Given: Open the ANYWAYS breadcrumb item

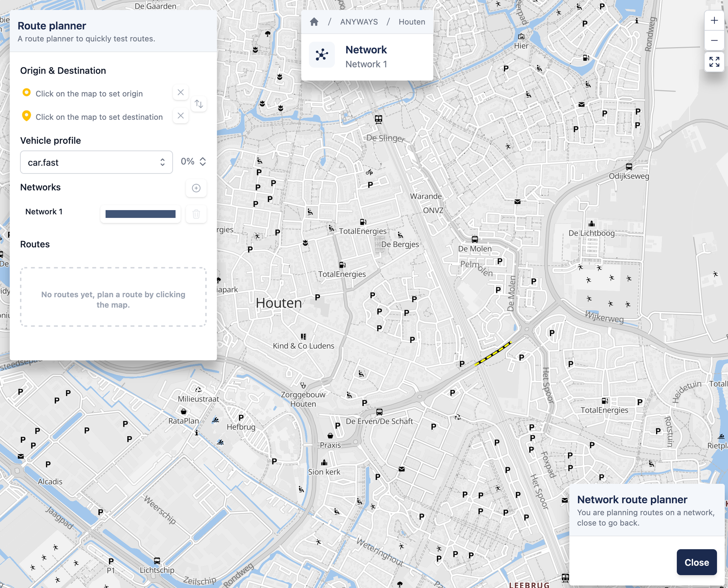Looking at the screenshot, I should (359, 22).
